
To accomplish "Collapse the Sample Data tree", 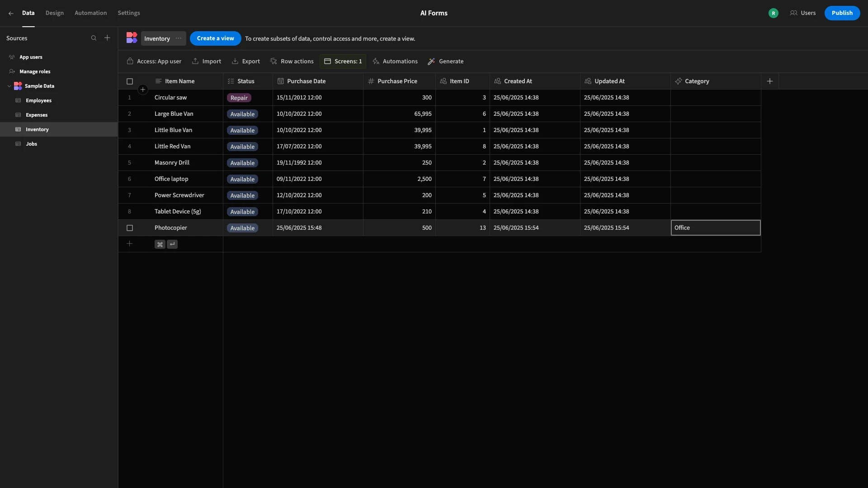I will (x=9, y=86).
